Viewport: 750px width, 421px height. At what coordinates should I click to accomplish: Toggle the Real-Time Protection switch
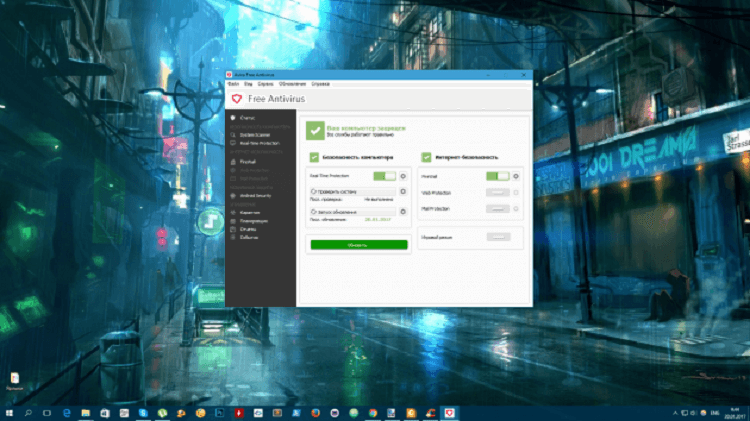click(x=384, y=176)
